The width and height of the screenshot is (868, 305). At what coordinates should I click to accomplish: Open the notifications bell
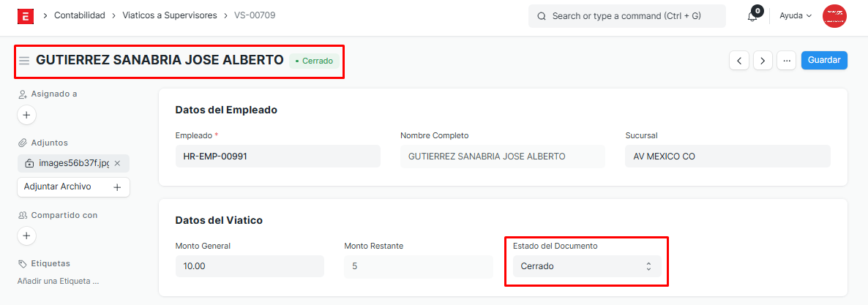coord(752,16)
